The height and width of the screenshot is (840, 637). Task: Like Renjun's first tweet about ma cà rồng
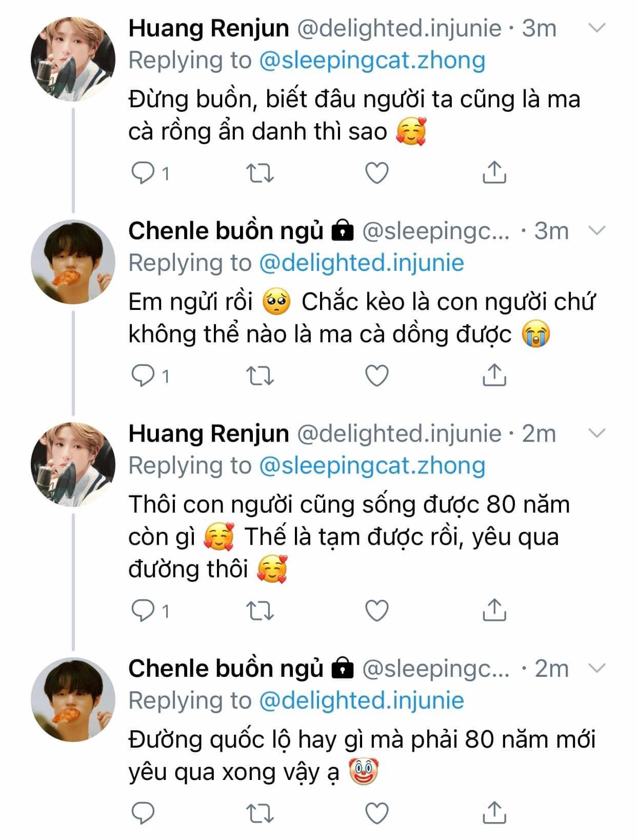[x=376, y=173]
